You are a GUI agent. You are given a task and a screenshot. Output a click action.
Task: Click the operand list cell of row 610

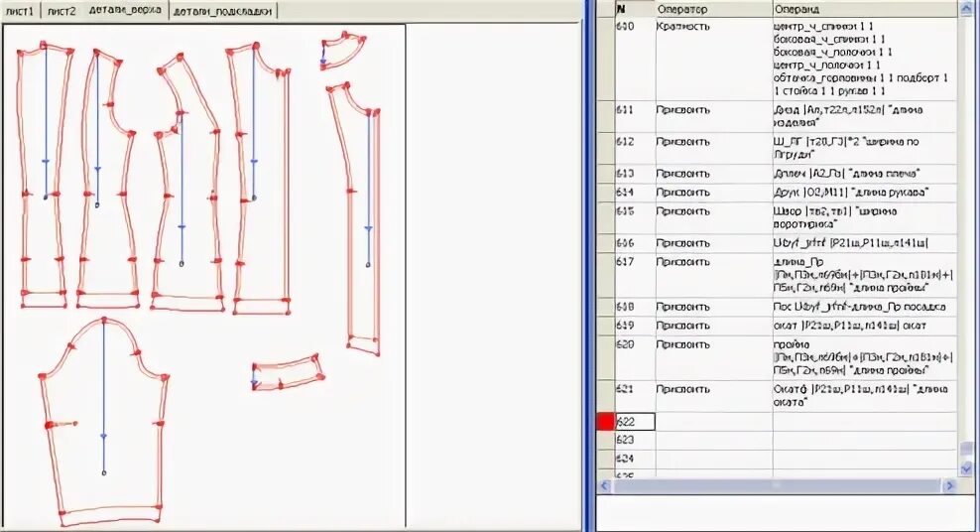pyautogui.click(x=864, y=59)
